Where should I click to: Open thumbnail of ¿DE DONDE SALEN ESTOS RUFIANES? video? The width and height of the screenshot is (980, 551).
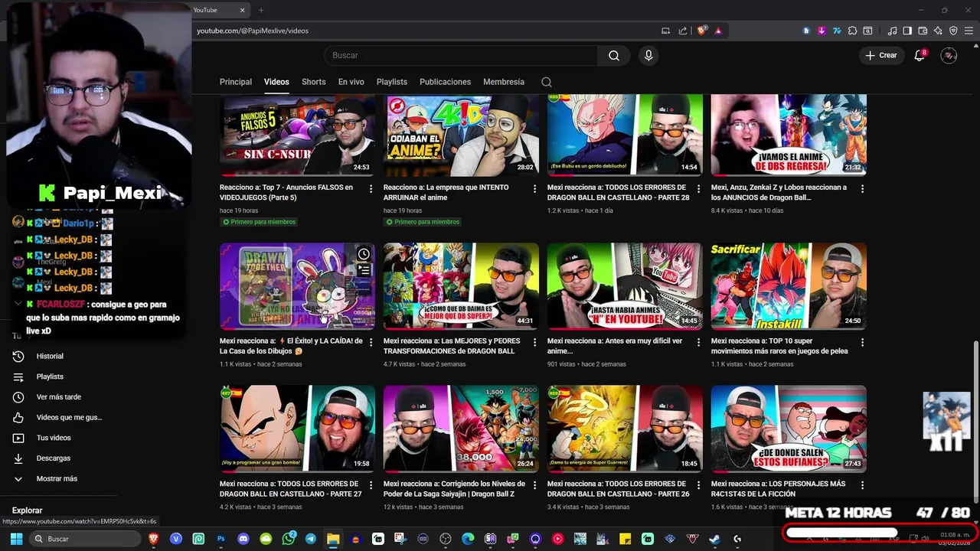click(789, 428)
